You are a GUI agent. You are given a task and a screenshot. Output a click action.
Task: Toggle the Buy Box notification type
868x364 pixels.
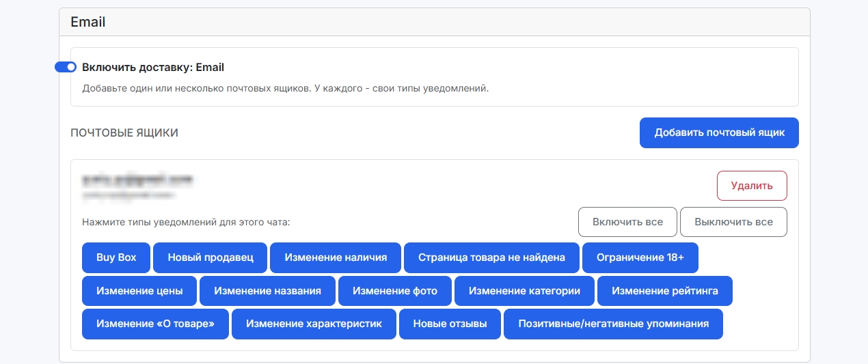coord(116,257)
